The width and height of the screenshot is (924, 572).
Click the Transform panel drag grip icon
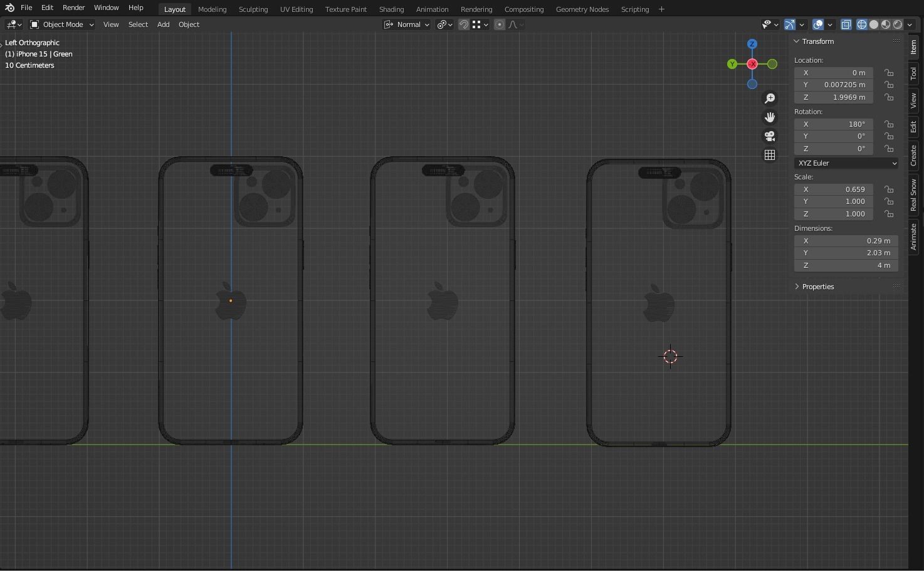tap(896, 41)
